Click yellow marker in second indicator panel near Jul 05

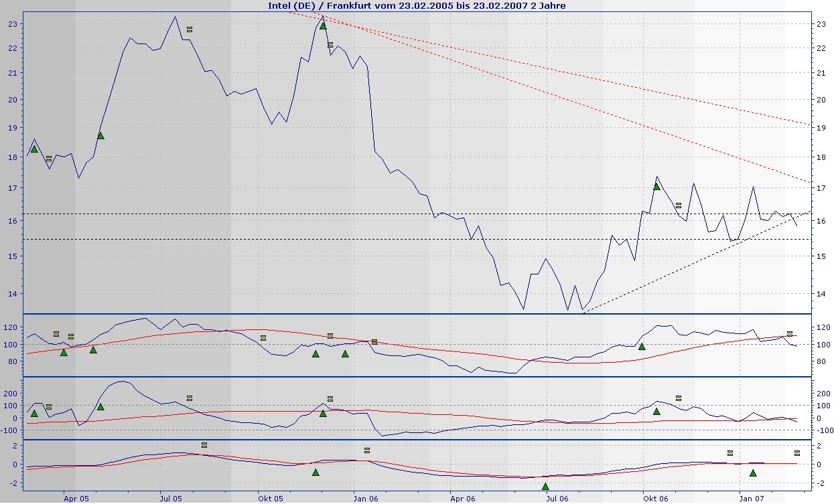click(x=190, y=398)
